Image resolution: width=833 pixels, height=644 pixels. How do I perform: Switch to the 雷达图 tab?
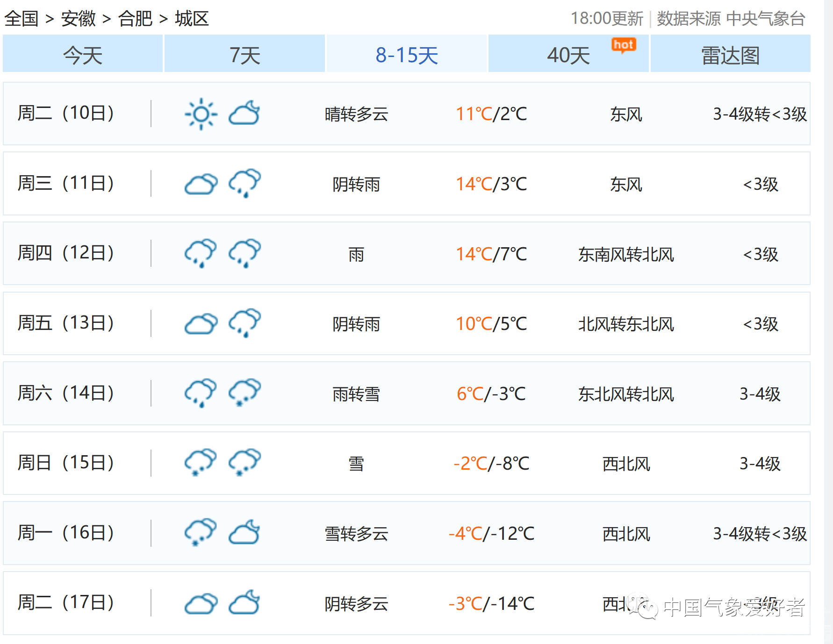(731, 53)
